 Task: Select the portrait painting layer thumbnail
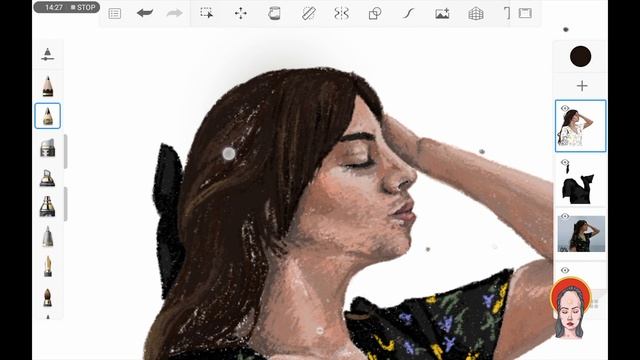(x=580, y=126)
